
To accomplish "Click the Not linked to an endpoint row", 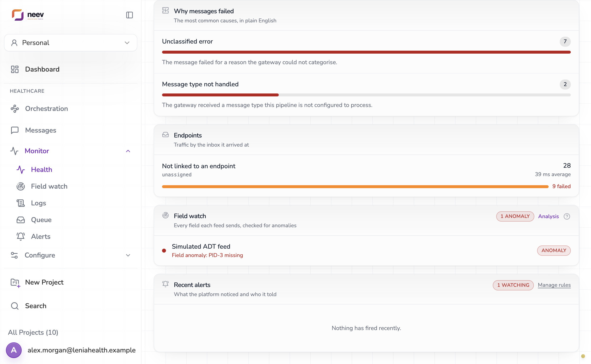I will [366, 176].
